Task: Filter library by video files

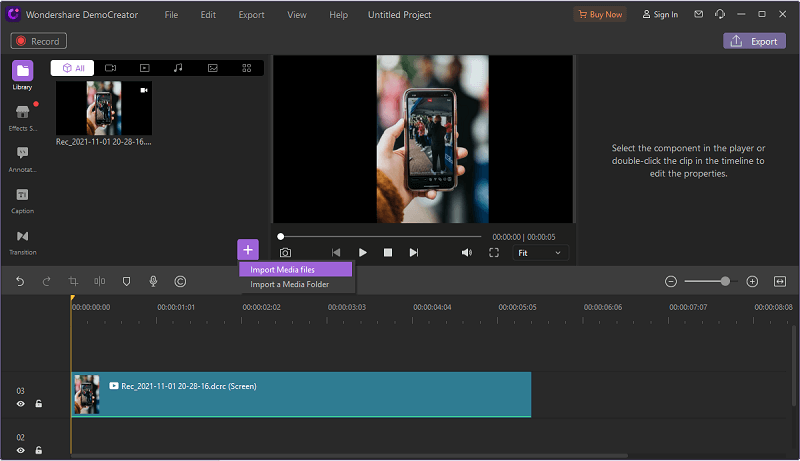Action: [x=145, y=68]
